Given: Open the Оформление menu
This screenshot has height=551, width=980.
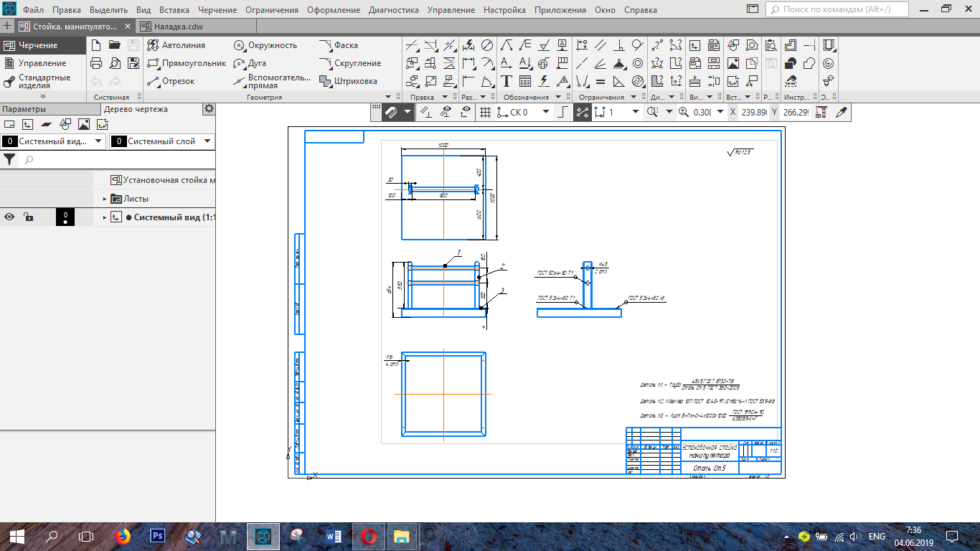Looking at the screenshot, I should click(x=333, y=10).
